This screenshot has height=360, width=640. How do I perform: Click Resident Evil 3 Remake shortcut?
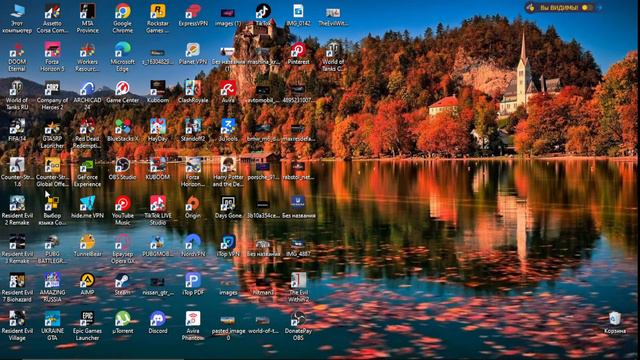click(x=17, y=249)
